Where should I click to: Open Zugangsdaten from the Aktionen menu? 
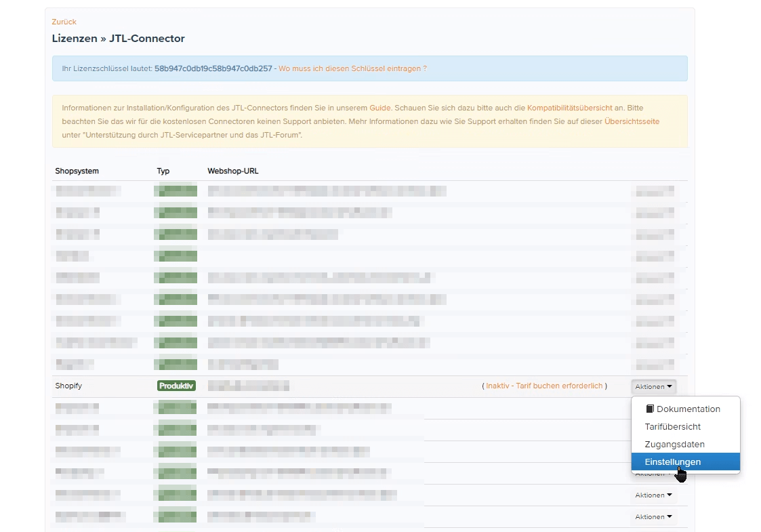click(x=685, y=444)
